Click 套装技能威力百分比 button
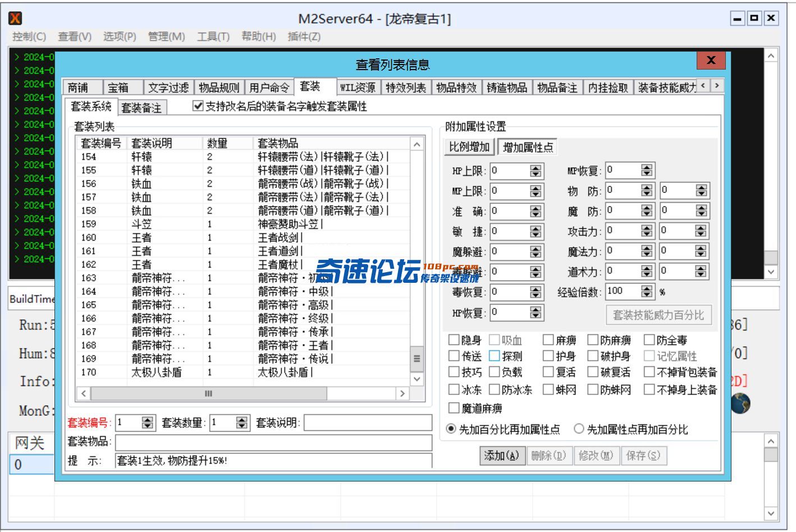Image resolution: width=796 pixels, height=532 pixels. point(658,315)
